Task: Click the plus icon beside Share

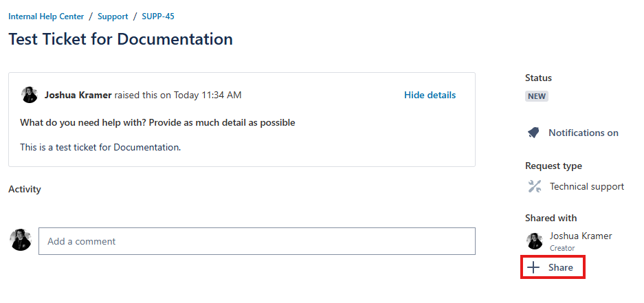Action: (534, 267)
